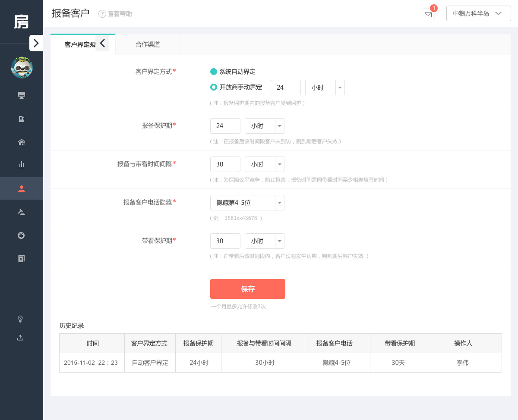Open the contact book sidebar icon
518x420 pixels.
point(21,259)
